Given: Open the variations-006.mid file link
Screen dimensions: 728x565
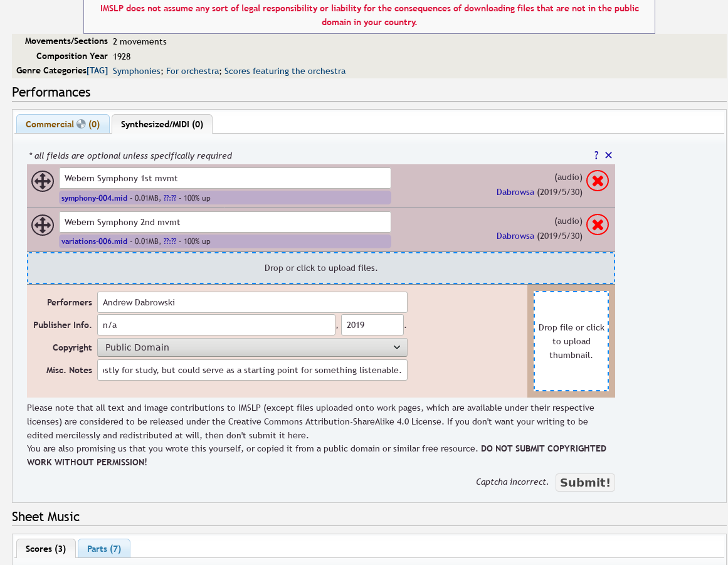Looking at the screenshot, I should pos(94,241).
